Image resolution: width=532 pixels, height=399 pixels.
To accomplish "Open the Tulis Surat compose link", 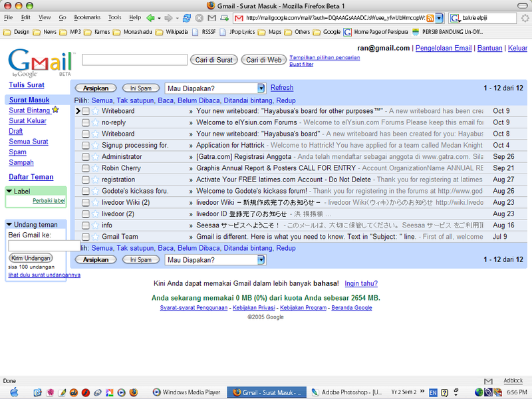I will point(27,85).
